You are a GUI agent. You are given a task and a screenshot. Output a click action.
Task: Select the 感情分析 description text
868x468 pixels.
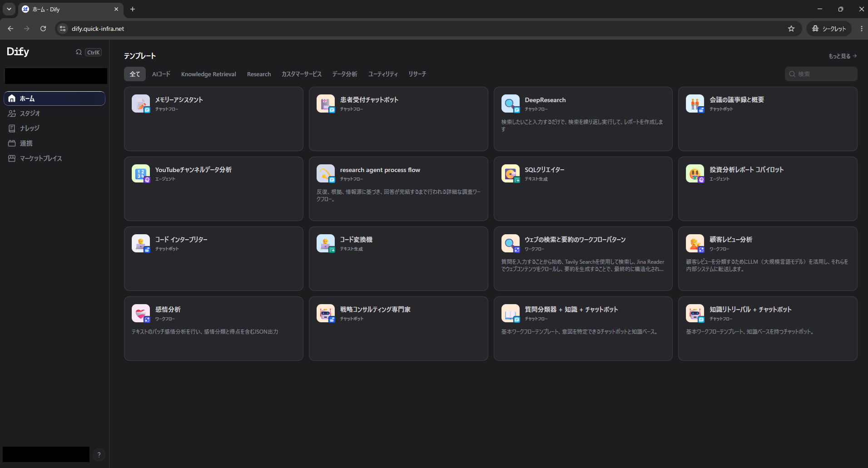(205, 332)
